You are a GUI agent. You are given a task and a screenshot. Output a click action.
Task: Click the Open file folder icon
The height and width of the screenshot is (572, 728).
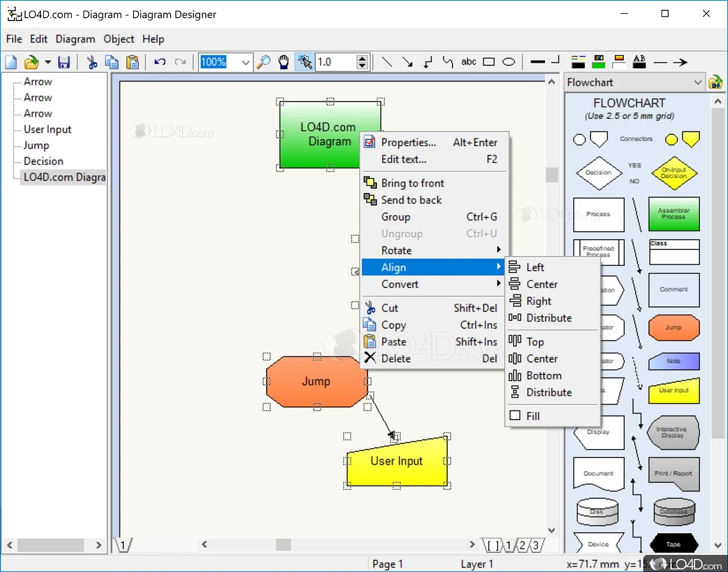tap(31, 62)
